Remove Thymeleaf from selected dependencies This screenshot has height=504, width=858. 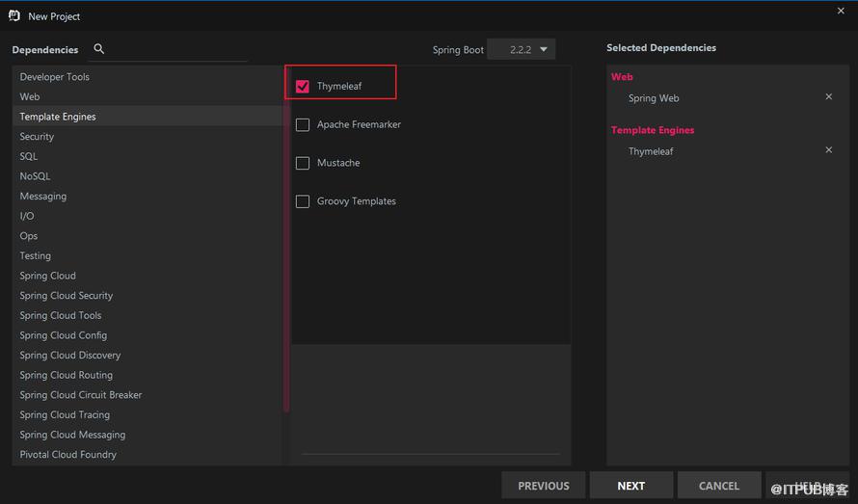click(828, 150)
